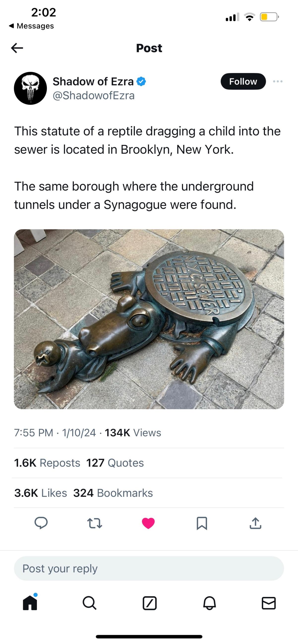298x644 pixels.
Task: View the 127 Quotes list
Action: coord(115,463)
